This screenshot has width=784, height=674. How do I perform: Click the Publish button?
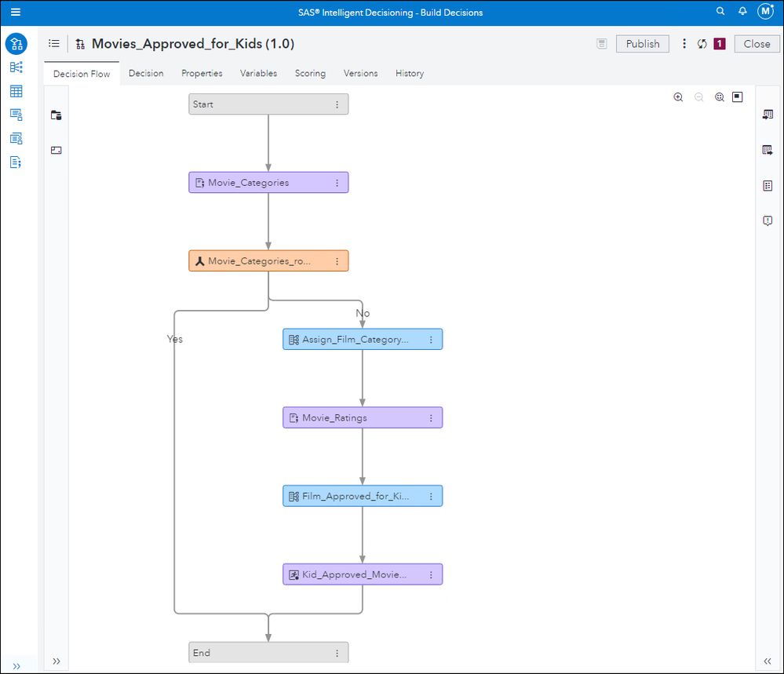tap(643, 44)
